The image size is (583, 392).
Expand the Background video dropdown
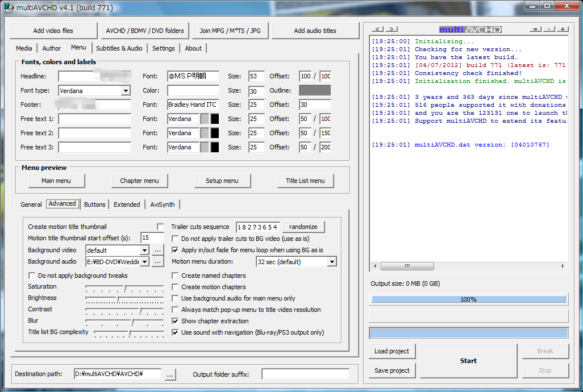click(145, 251)
